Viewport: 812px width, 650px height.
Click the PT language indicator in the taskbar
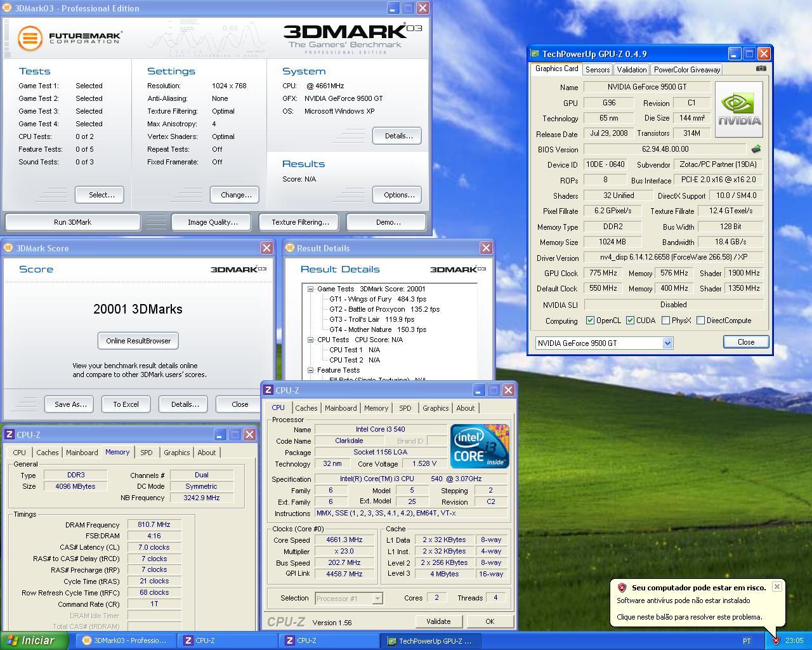click(x=746, y=641)
